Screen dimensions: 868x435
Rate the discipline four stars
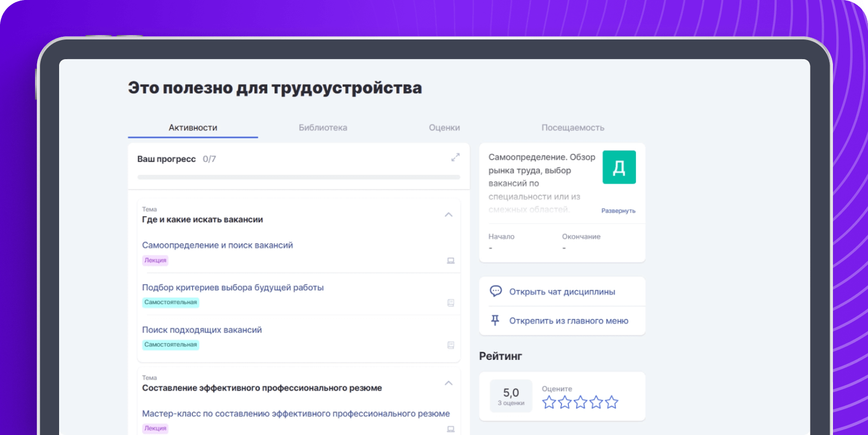click(x=596, y=403)
